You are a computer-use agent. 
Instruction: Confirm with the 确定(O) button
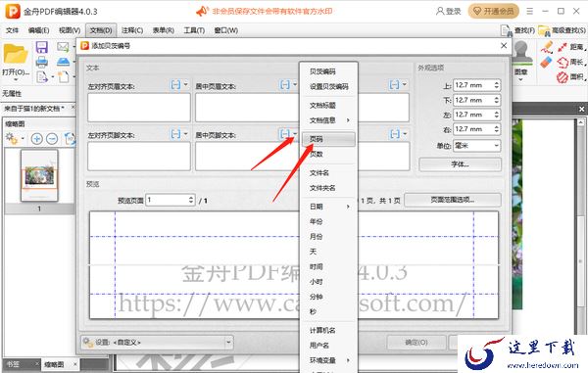pos(416,343)
